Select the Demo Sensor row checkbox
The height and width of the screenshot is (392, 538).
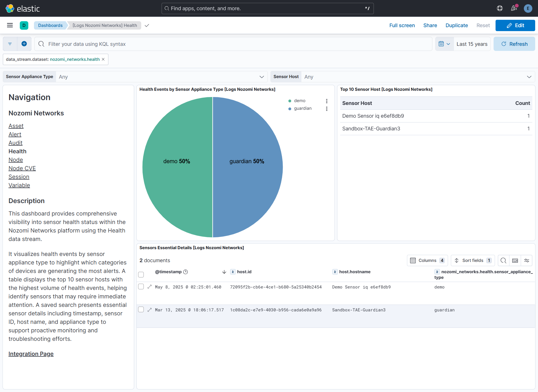point(141,287)
